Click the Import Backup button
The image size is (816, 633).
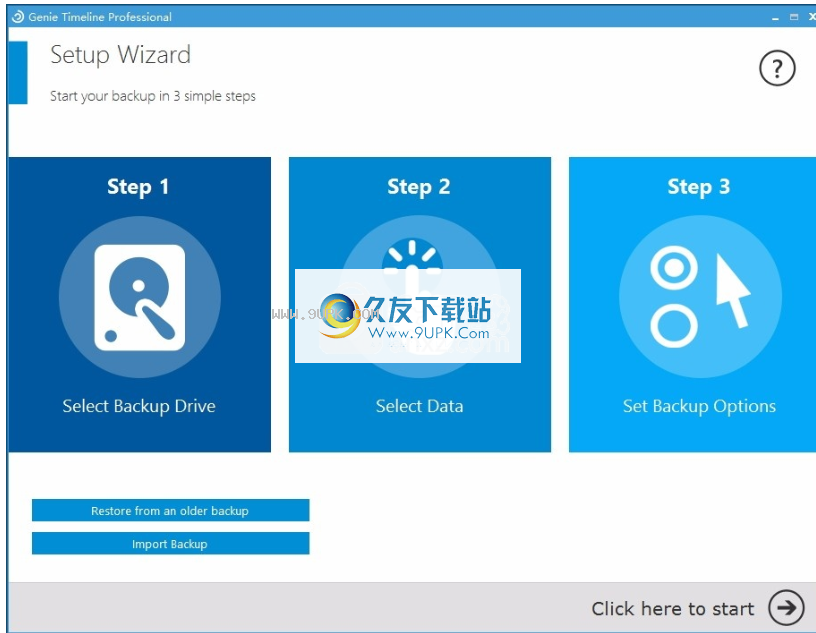[171, 543]
